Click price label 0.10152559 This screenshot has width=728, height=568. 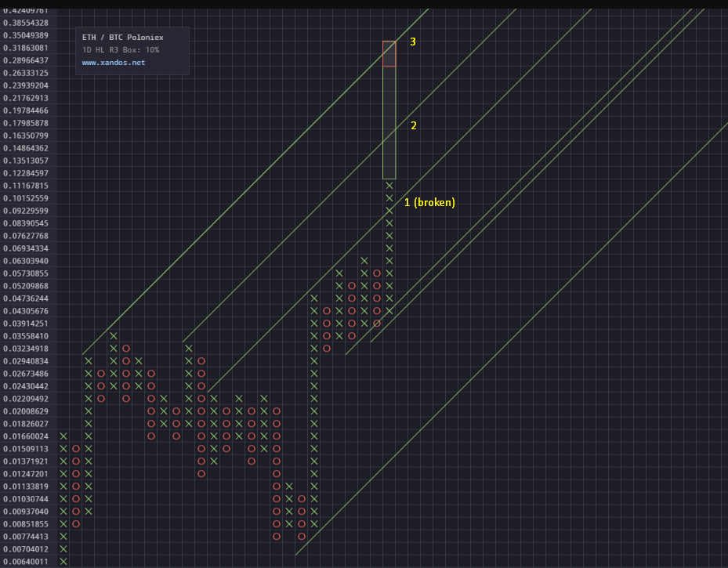26,198
